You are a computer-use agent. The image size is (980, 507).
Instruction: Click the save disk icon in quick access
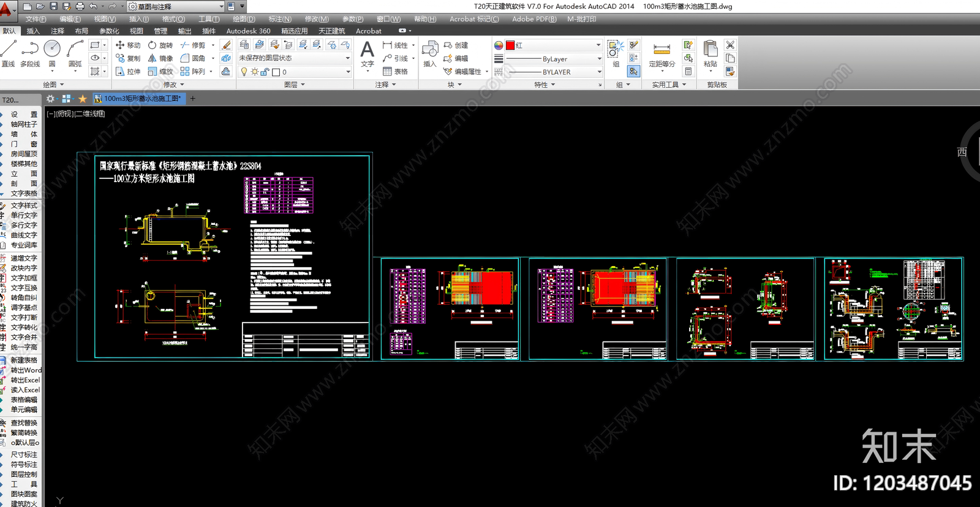tap(53, 6)
